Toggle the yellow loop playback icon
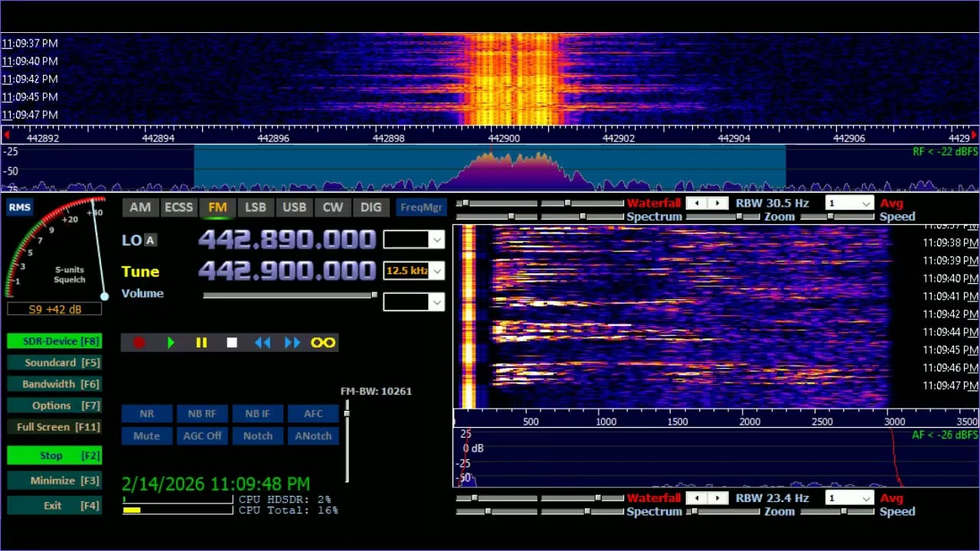 click(323, 343)
